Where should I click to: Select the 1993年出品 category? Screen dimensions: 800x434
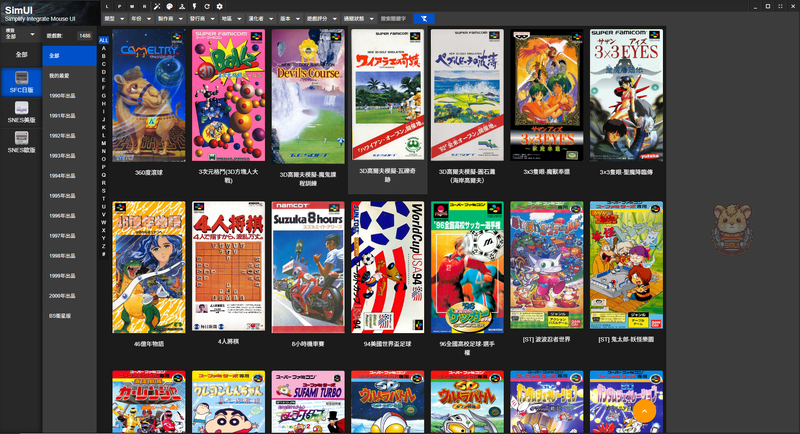pos(69,156)
